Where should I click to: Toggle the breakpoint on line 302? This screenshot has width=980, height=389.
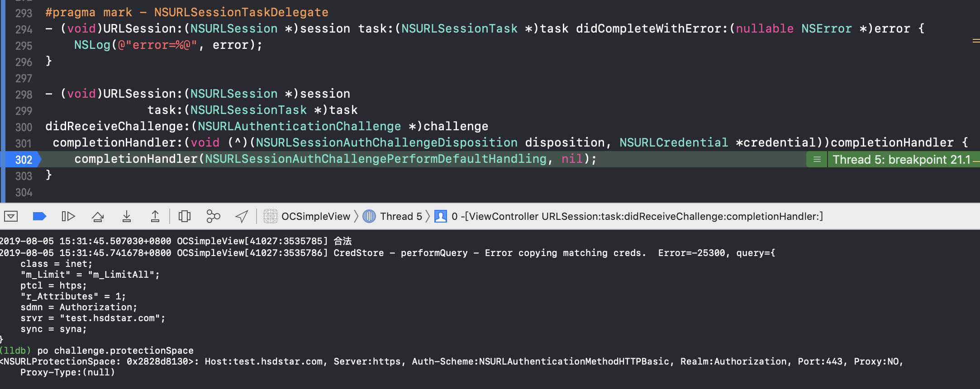click(x=24, y=160)
